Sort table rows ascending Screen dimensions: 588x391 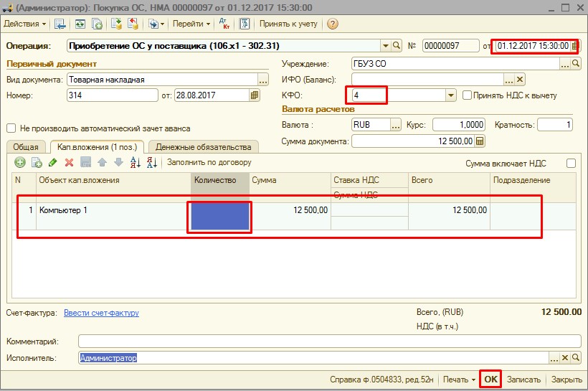coord(134,163)
